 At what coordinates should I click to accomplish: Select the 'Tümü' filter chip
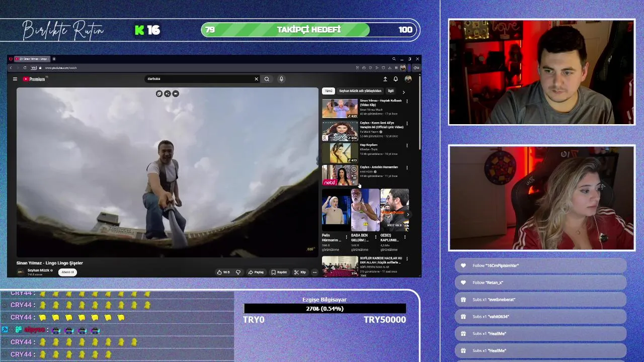329,91
